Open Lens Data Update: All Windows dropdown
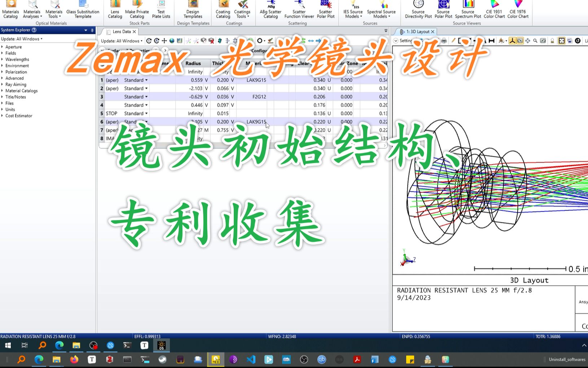This screenshot has height=368, width=588. click(122, 41)
